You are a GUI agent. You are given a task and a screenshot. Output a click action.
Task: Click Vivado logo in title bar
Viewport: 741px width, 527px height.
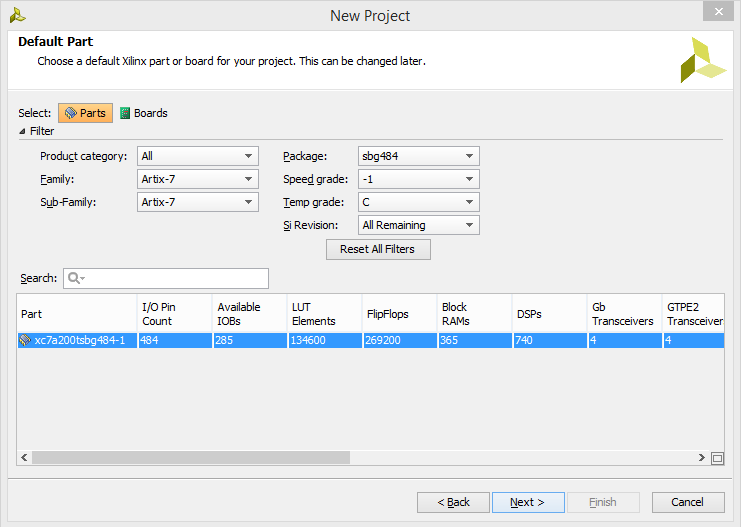[x=17, y=16]
